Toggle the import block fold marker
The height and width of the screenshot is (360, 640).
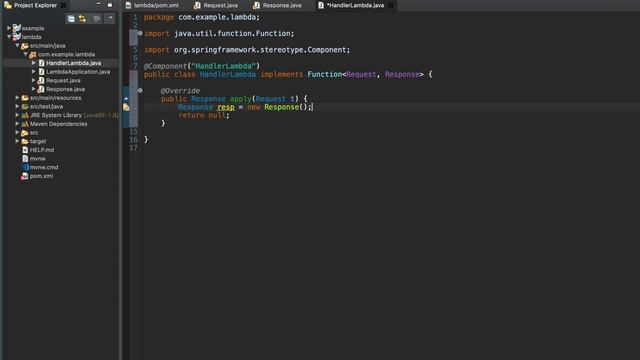click(x=140, y=33)
